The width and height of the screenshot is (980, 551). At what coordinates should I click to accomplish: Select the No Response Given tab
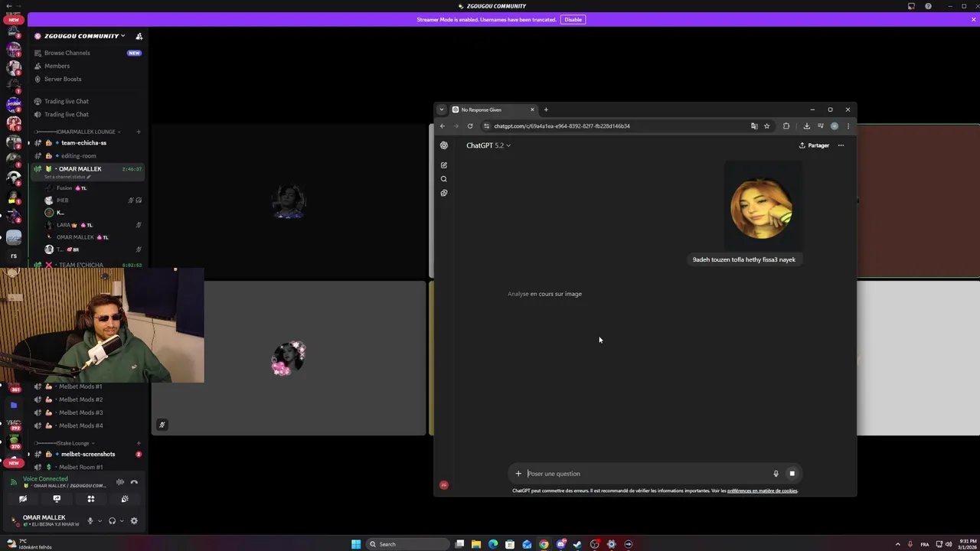pos(494,109)
